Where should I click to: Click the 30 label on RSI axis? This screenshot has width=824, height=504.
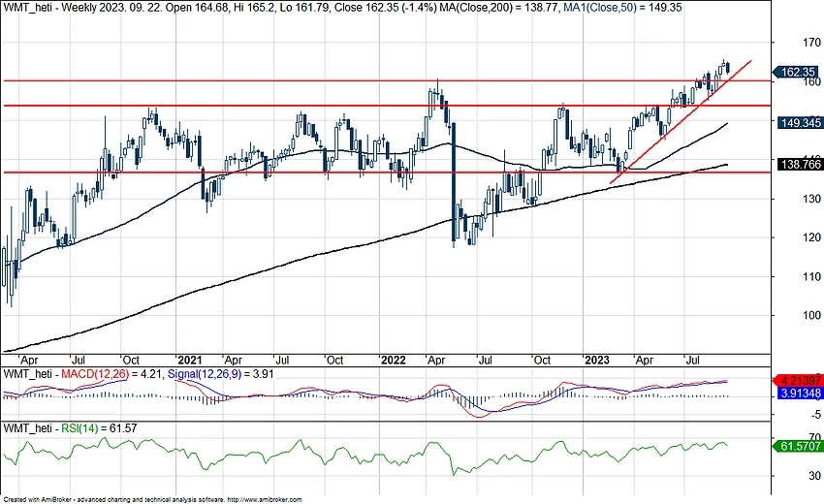point(815,476)
